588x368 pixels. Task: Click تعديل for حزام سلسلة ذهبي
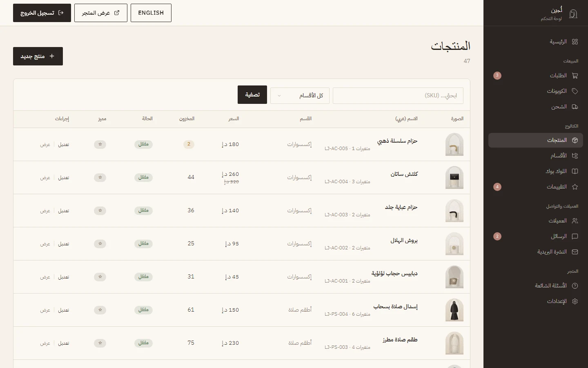(64, 144)
